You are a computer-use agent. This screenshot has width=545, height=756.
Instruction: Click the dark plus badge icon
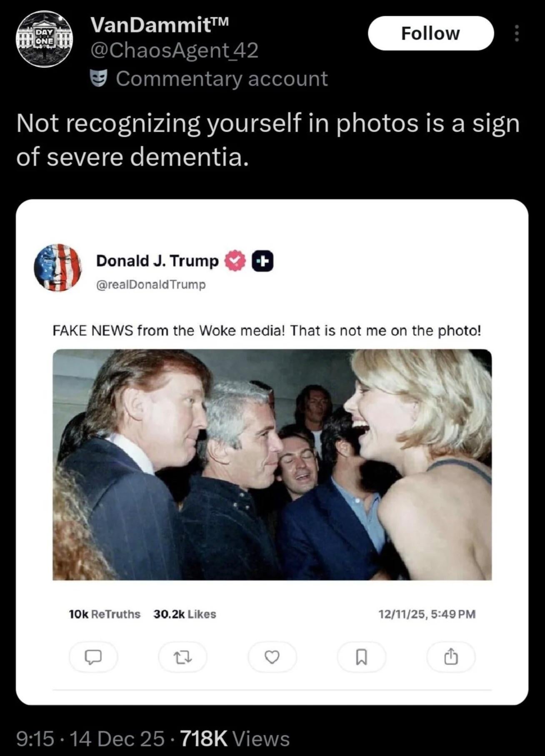coord(263,261)
